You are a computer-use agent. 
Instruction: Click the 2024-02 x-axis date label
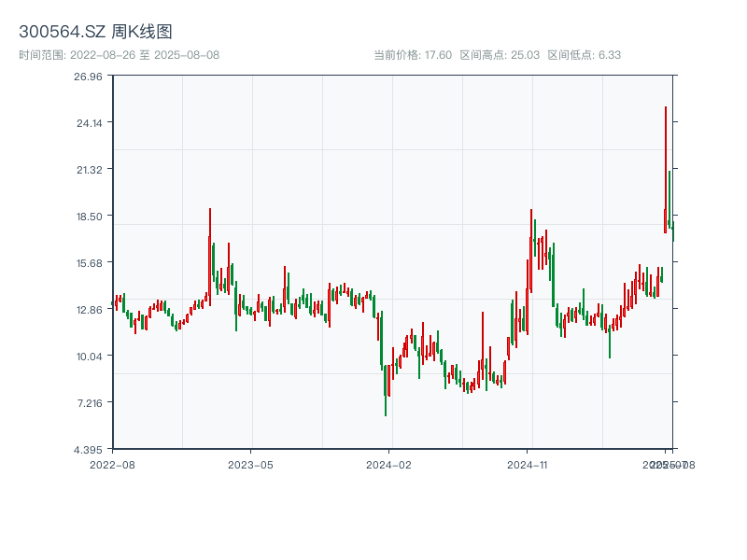tap(389, 464)
